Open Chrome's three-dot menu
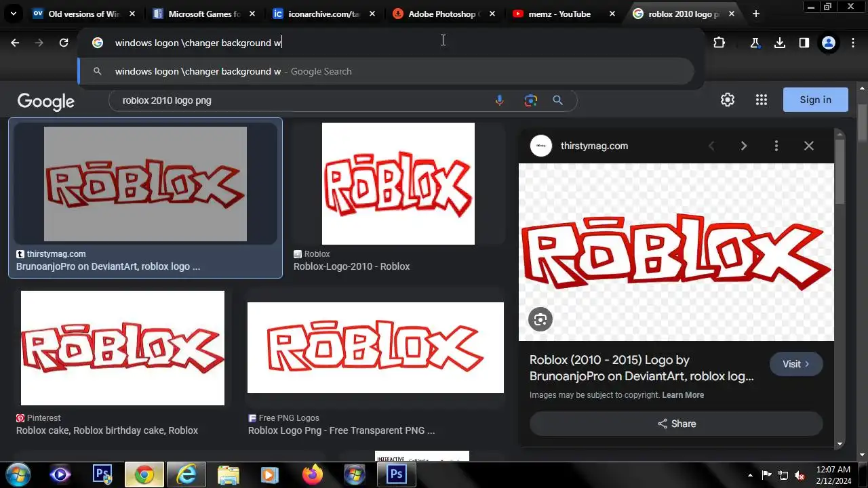This screenshot has height=488, width=868. click(x=853, y=43)
